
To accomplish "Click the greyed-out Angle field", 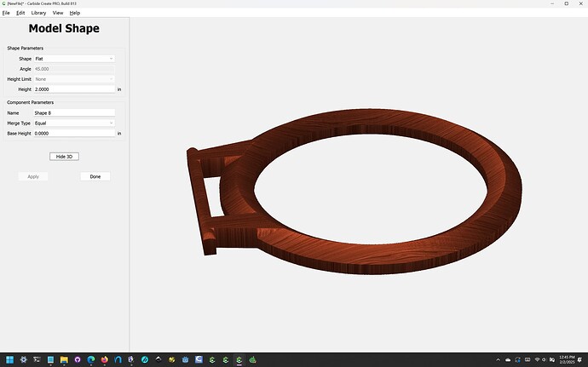I will [x=74, y=69].
